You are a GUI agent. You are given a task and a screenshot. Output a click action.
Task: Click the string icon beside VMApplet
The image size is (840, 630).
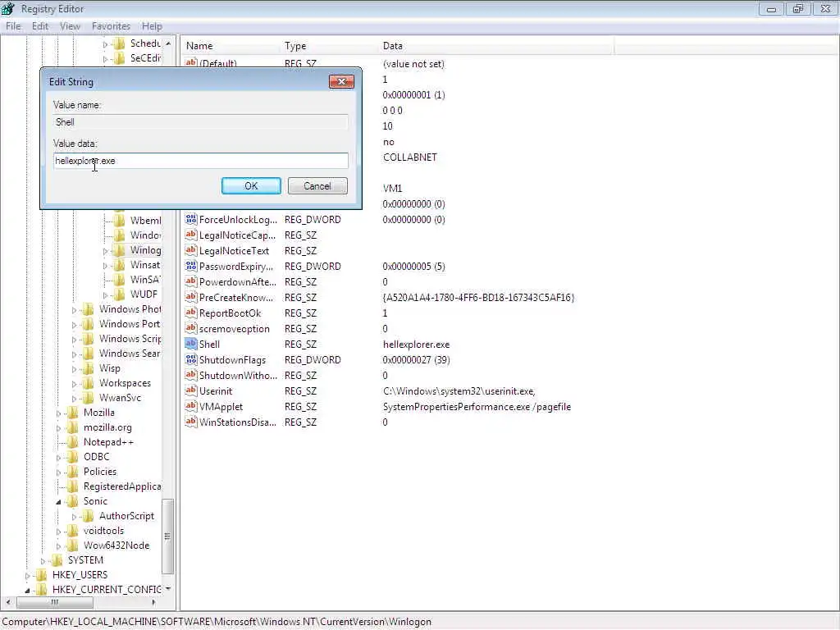tap(190, 406)
